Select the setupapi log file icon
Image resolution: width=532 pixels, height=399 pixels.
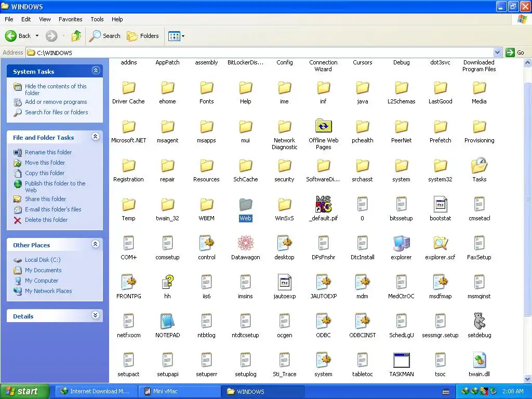coord(167,360)
